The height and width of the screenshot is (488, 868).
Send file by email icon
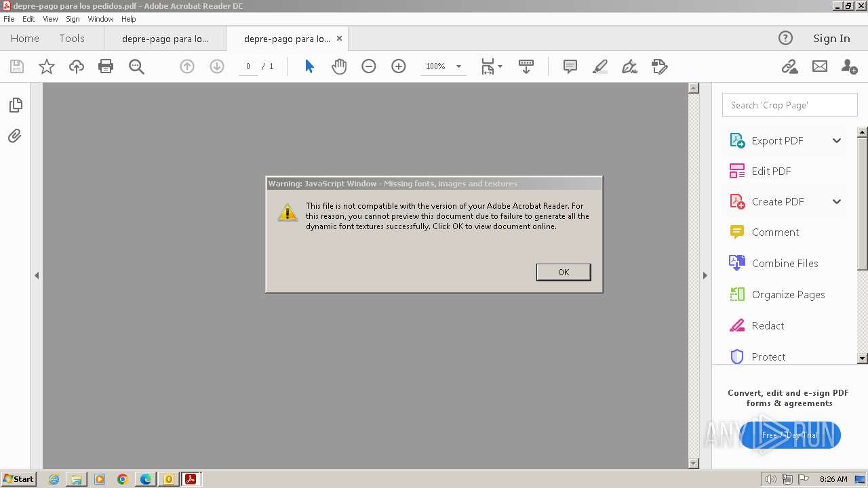[x=820, y=66]
